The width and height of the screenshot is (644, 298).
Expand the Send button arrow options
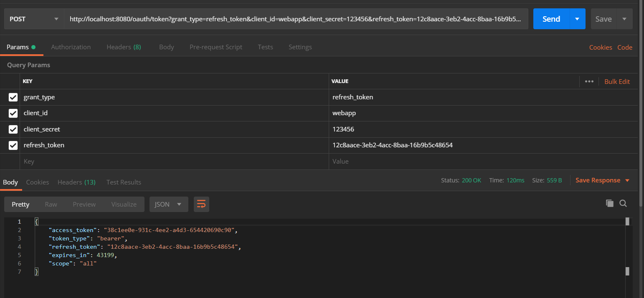[x=577, y=19]
